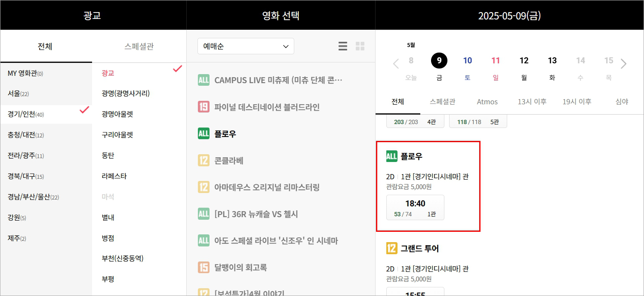Screen dimensions: 644x296
Task: Select CAMPUS LIVE 미츄제 movie title
Action: (x=278, y=80)
